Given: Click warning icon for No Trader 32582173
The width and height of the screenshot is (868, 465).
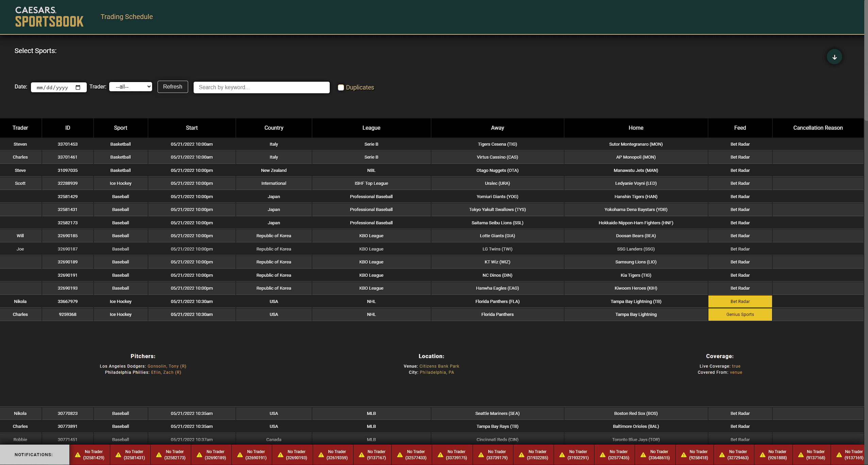Looking at the screenshot, I should 159,455.
